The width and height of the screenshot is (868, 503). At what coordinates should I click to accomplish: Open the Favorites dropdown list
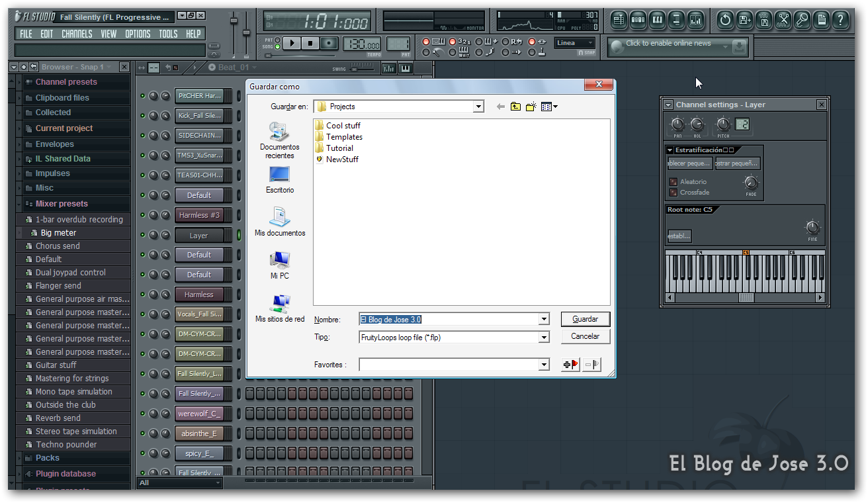(544, 364)
